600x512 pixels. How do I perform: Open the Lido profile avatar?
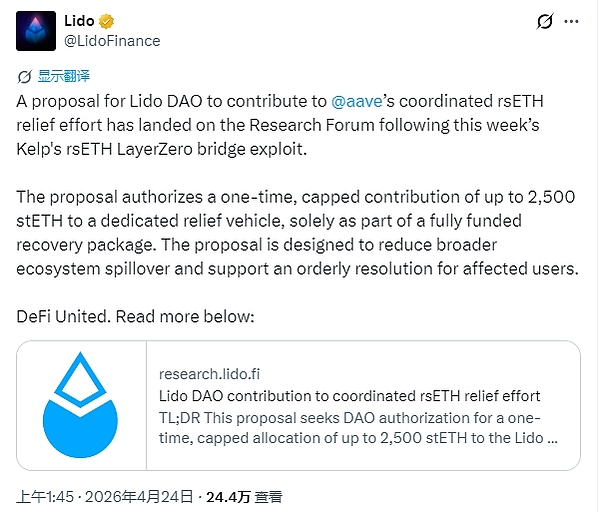point(35,31)
